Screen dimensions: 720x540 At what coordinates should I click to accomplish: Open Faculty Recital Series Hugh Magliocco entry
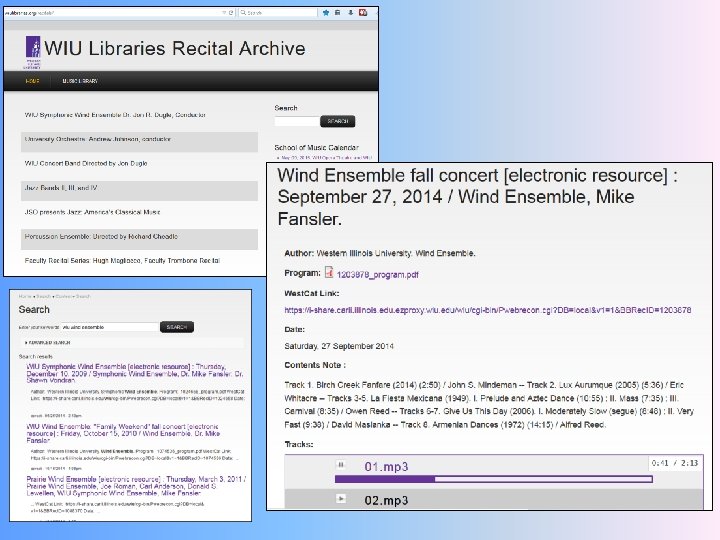(122, 260)
